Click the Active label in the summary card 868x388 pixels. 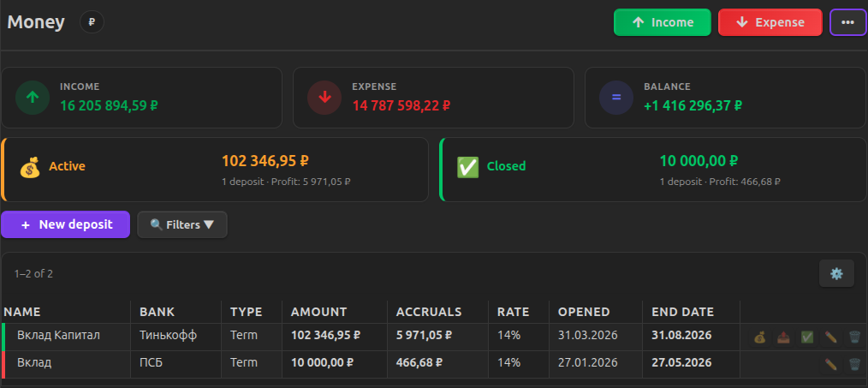coord(67,166)
